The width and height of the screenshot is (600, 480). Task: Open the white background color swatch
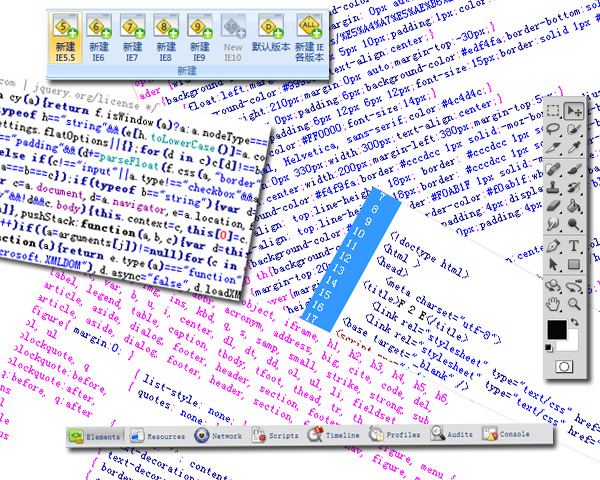(572, 343)
